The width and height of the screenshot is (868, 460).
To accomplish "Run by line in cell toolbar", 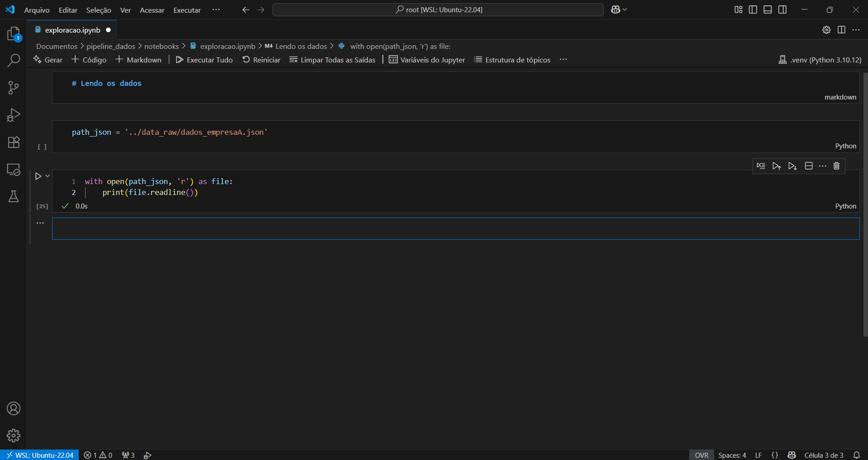I will (x=761, y=166).
